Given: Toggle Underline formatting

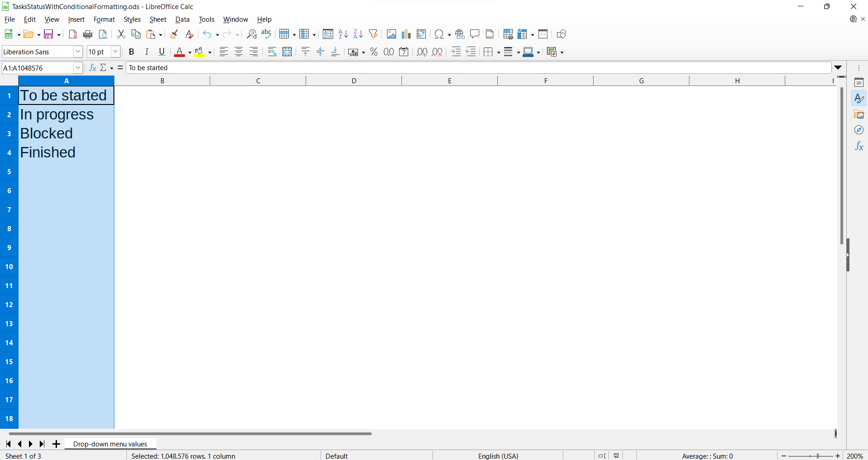Looking at the screenshot, I should 162,52.
